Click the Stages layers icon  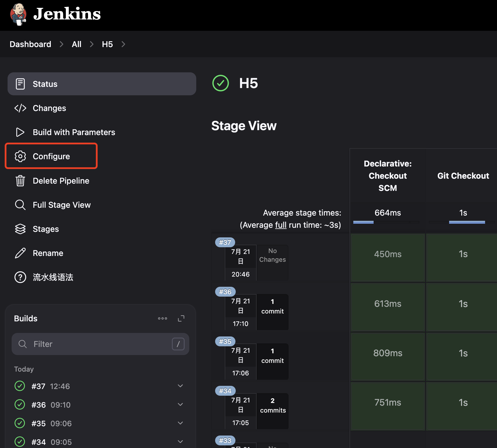pyautogui.click(x=20, y=229)
